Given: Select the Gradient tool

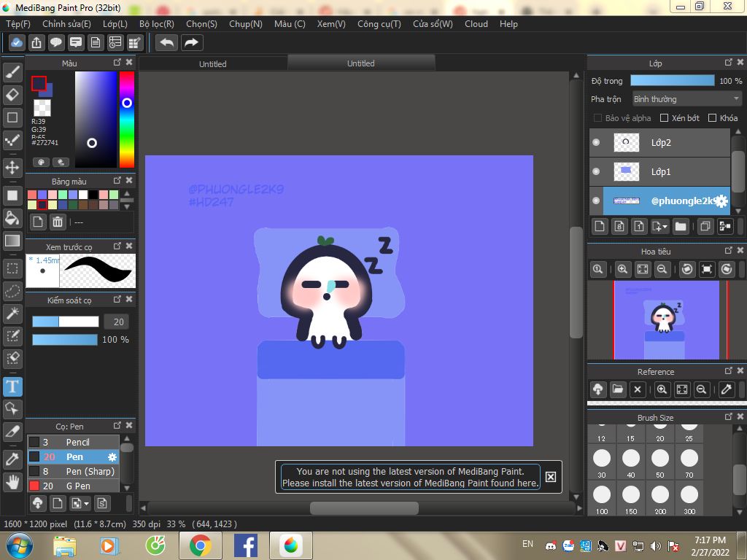Looking at the screenshot, I should click(x=12, y=241).
